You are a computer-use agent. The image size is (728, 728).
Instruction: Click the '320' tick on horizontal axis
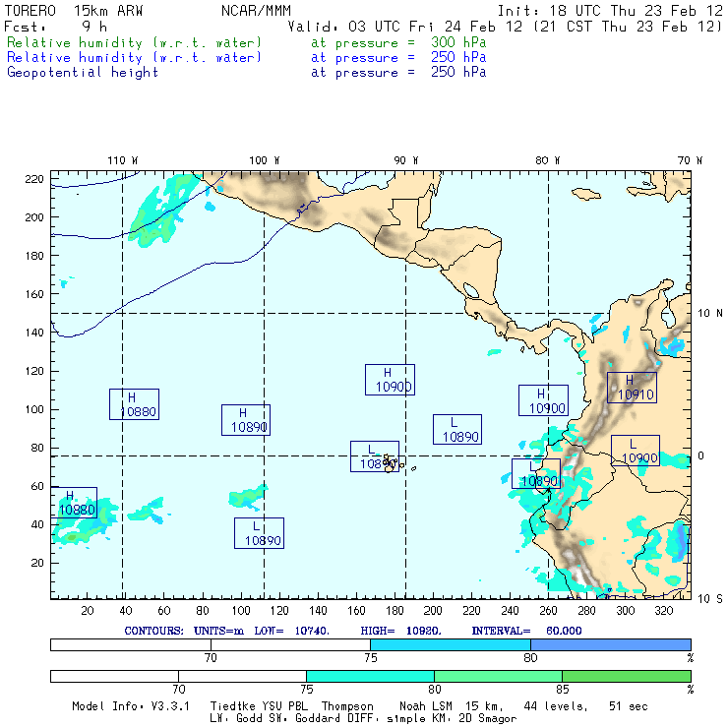(x=663, y=611)
